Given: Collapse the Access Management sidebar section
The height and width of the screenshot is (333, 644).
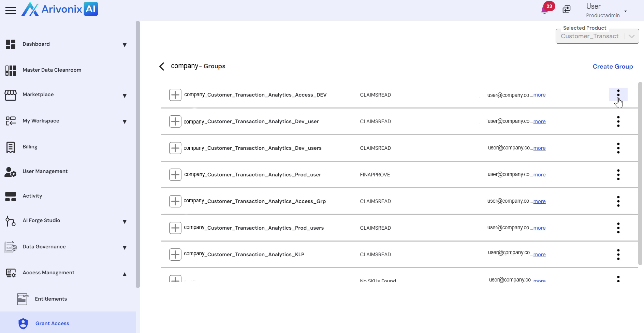Looking at the screenshot, I should (x=125, y=274).
